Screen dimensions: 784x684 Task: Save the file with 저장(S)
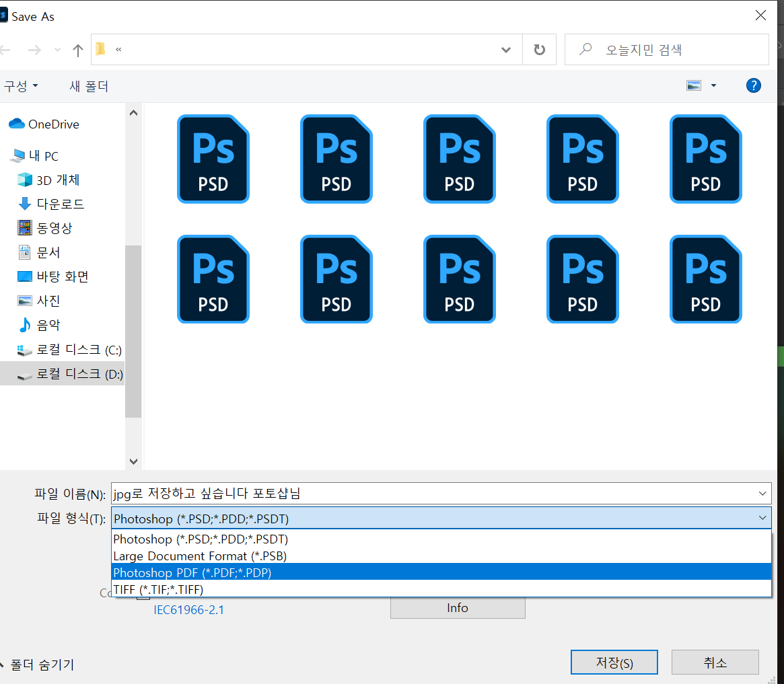tap(614, 662)
